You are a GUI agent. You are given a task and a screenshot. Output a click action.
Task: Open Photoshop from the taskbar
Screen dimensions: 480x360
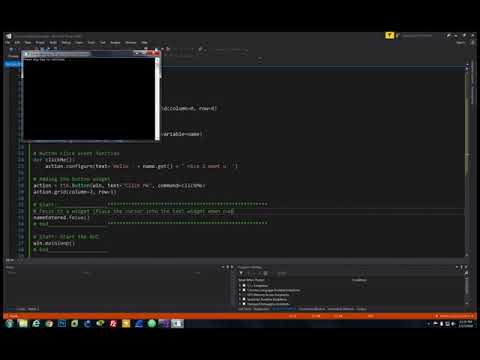(x=62, y=323)
